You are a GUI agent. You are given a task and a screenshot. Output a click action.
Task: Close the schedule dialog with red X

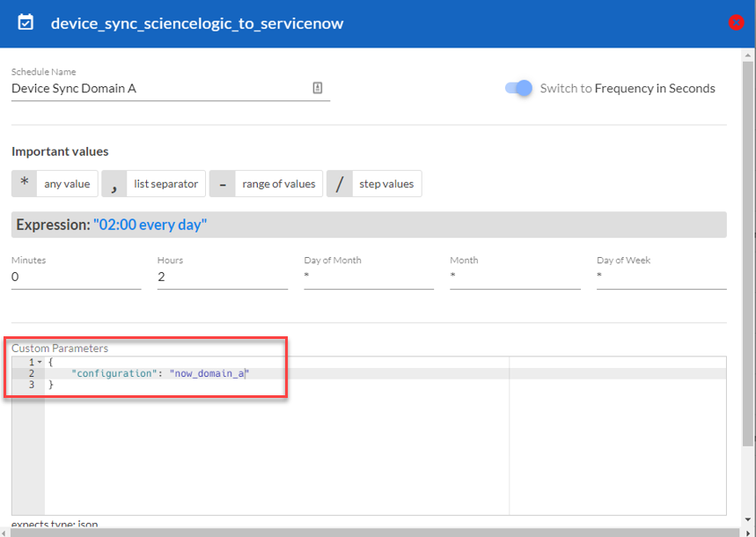coord(736,23)
